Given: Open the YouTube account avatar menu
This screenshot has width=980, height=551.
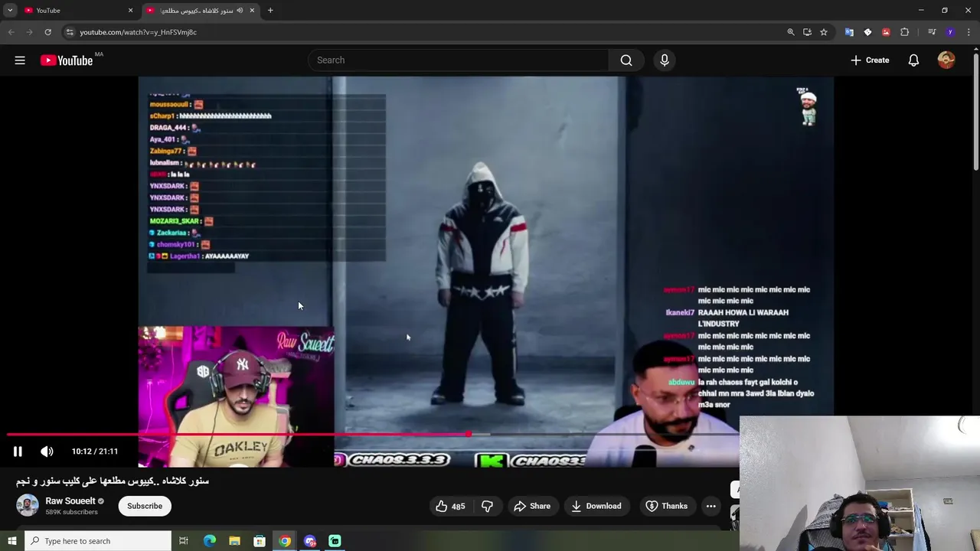Looking at the screenshot, I should (x=946, y=60).
